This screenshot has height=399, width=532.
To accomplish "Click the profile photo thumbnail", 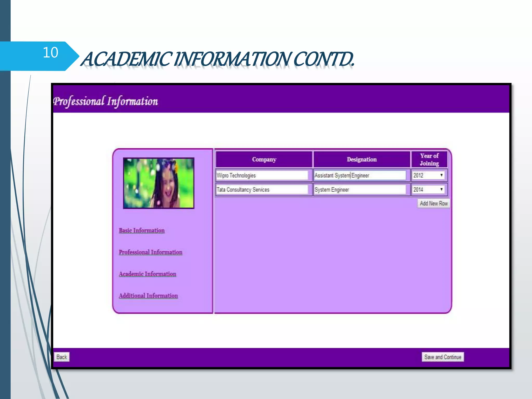I will click(x=159, y=183).
